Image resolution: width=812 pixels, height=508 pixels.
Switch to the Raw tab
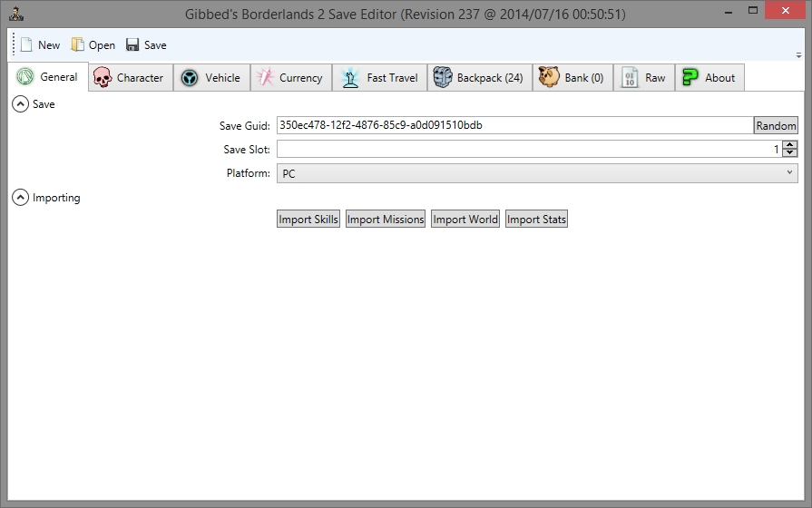click(x=643, y=78)
